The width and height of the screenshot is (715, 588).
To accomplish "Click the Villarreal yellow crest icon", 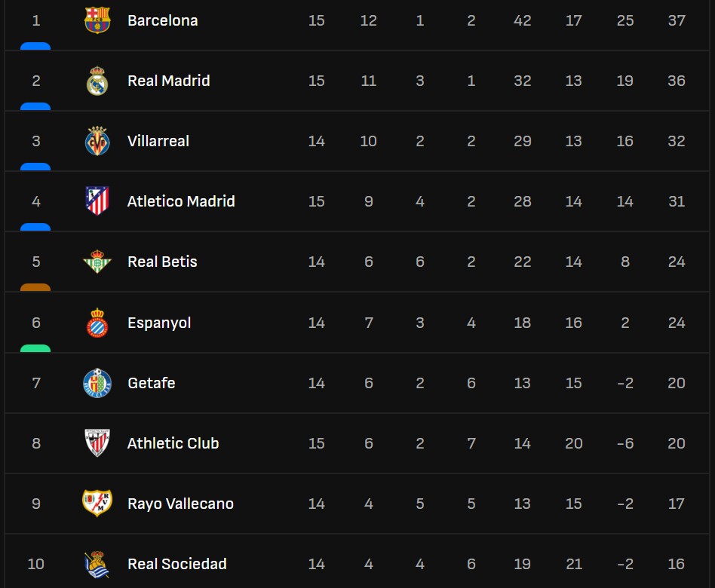I will [97, 141].
